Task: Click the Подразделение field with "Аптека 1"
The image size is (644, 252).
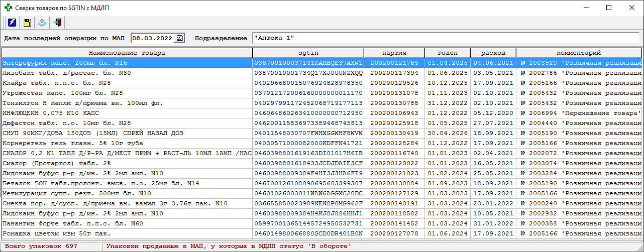Action: coord(445,38)
